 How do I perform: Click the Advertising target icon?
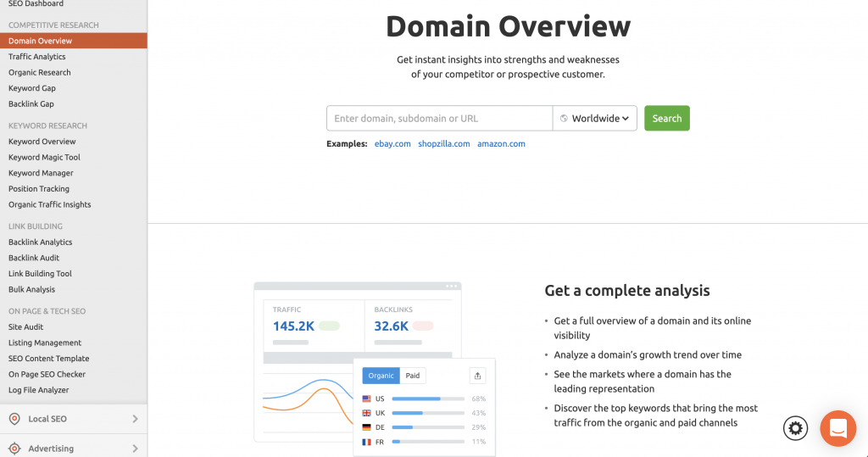(x=14, y=449)
